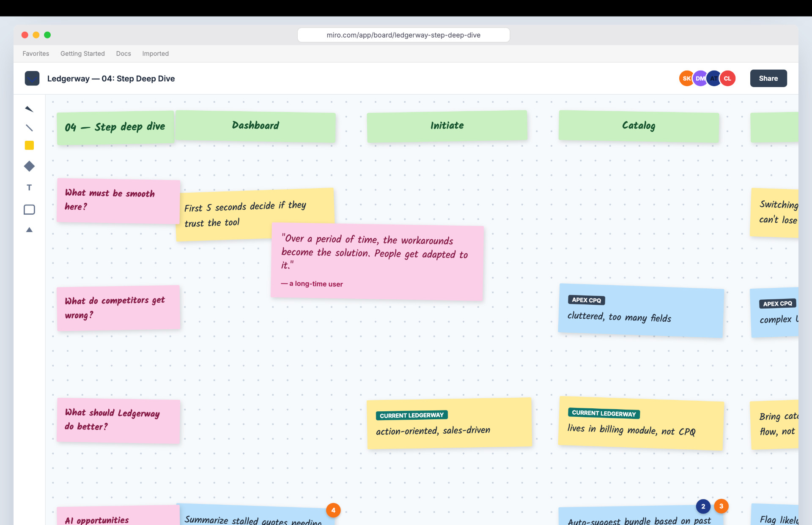The width and height of the screenshot is (812, 525).
Task: Select 'action-oriented, sales-driven' note
Action: pyautogui.click(x=449, y=424)
